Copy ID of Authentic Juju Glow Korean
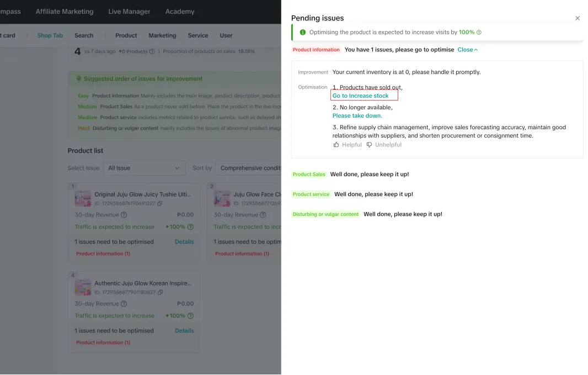This screenshot has height=375, width=588. [x=160, y=292]
